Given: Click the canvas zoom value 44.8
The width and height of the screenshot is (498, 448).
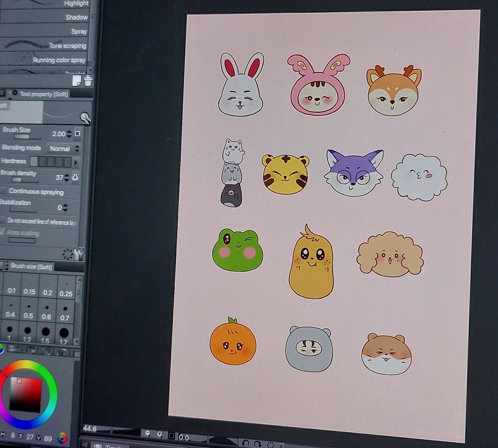Looking at the screenshot, I should coord(90,429).
